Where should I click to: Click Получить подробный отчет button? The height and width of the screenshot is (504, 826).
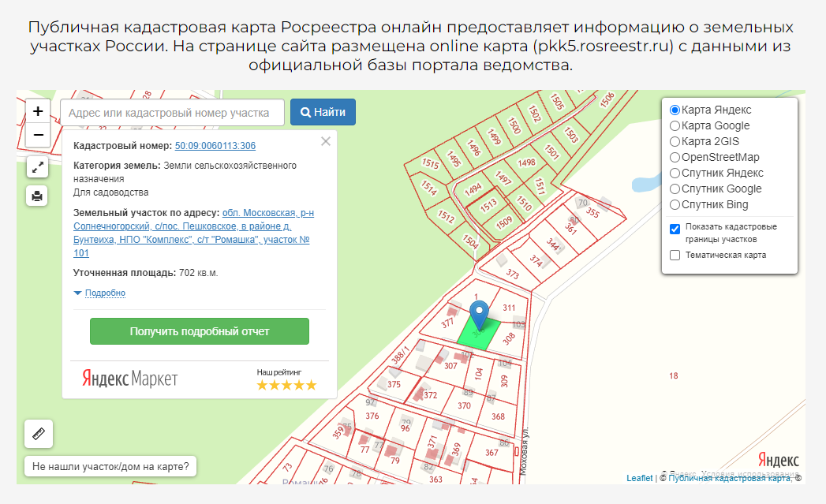[x=199, y=331]
